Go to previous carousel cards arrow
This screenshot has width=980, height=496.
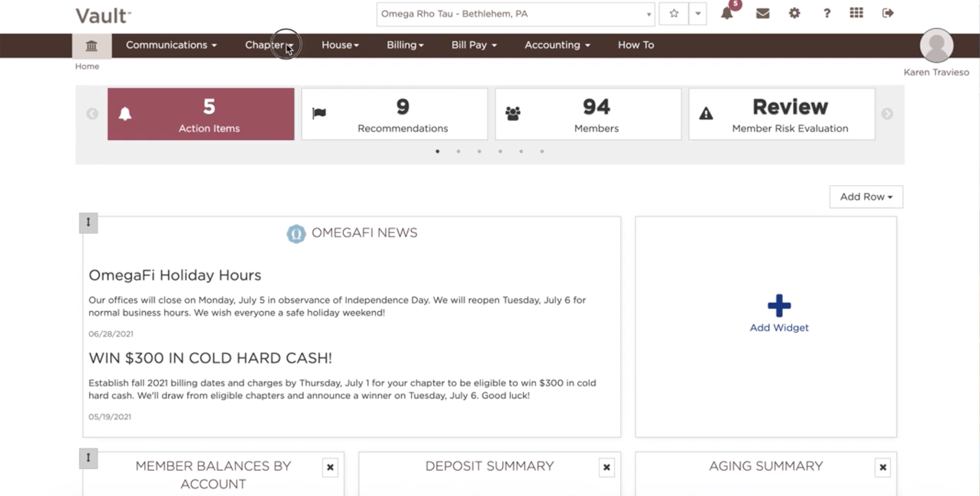[92, 114]
